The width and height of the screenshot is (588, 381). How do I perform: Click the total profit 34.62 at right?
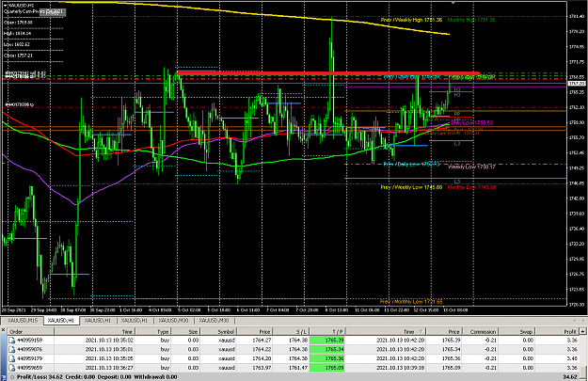pos(570,377)
